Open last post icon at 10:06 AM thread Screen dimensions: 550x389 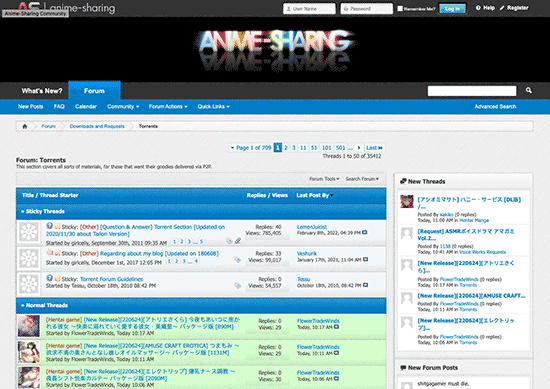(336, 379)
